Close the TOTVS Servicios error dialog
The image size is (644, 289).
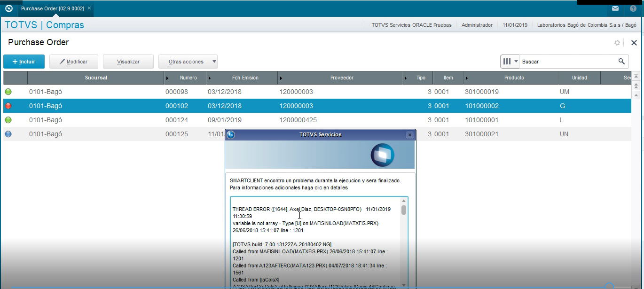pyautogui.click(x=410, y=135)
